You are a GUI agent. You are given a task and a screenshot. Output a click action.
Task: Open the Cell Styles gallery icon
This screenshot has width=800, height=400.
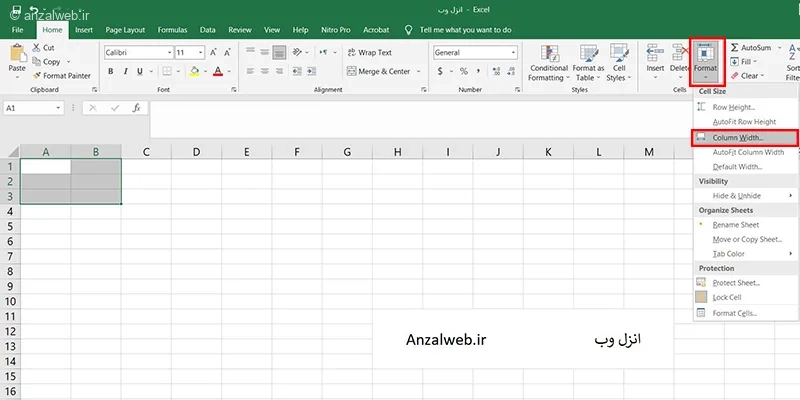(x=619, y=54)
